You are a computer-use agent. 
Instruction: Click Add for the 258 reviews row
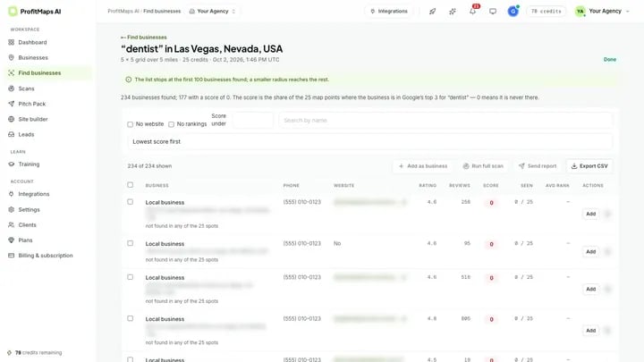[590, 214]
